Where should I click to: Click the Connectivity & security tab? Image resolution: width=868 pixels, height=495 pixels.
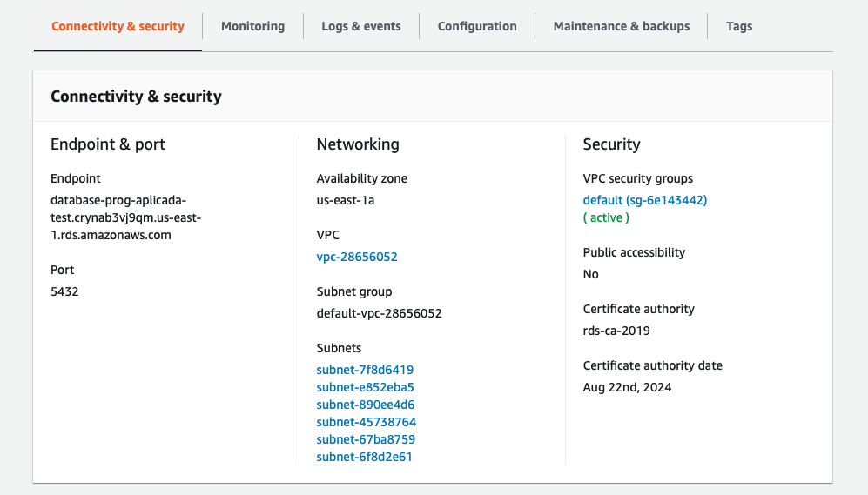pos(118,26)
